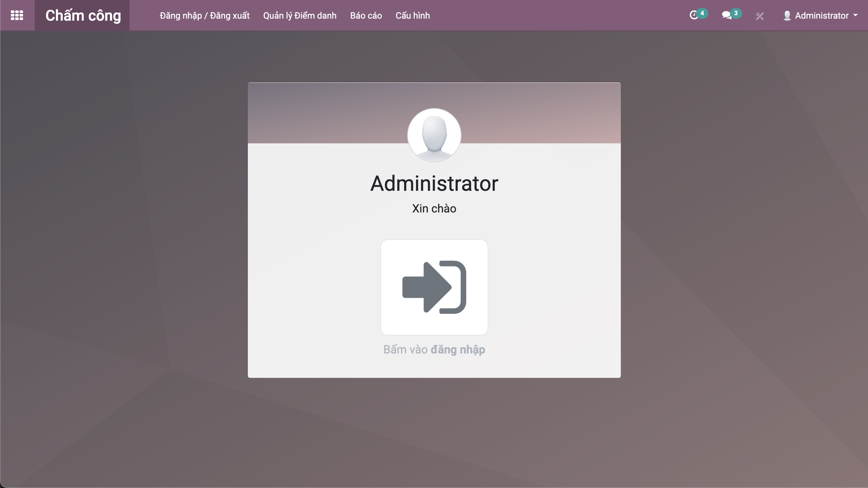Click the message badge showing 3
This screenshot has width=868, height=488.
tap(736, 13)
